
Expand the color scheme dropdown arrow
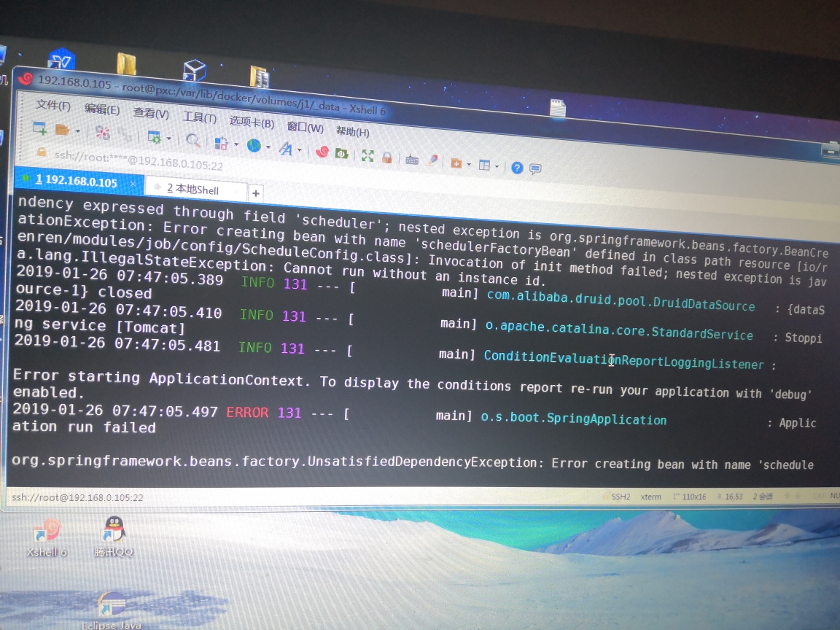236,144
